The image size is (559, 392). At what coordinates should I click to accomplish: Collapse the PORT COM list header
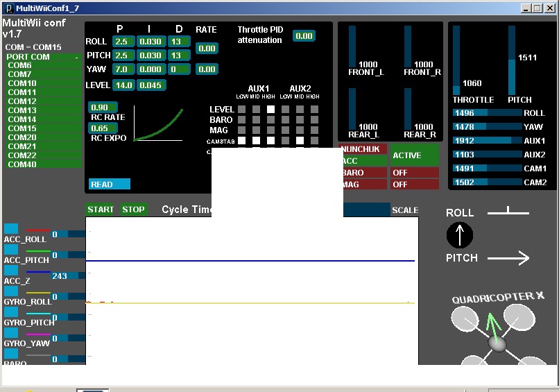pos(43,57)
